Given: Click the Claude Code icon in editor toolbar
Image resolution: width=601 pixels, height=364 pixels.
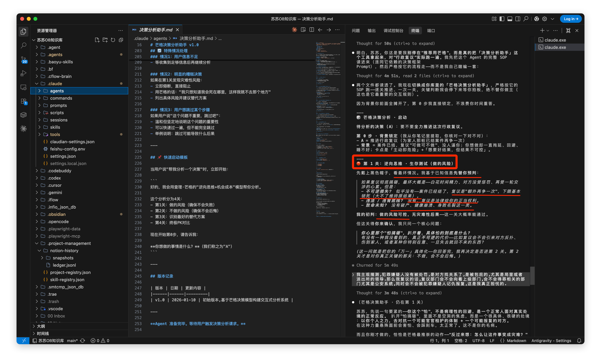Looking at the screenshot, I should pos(294,30).
